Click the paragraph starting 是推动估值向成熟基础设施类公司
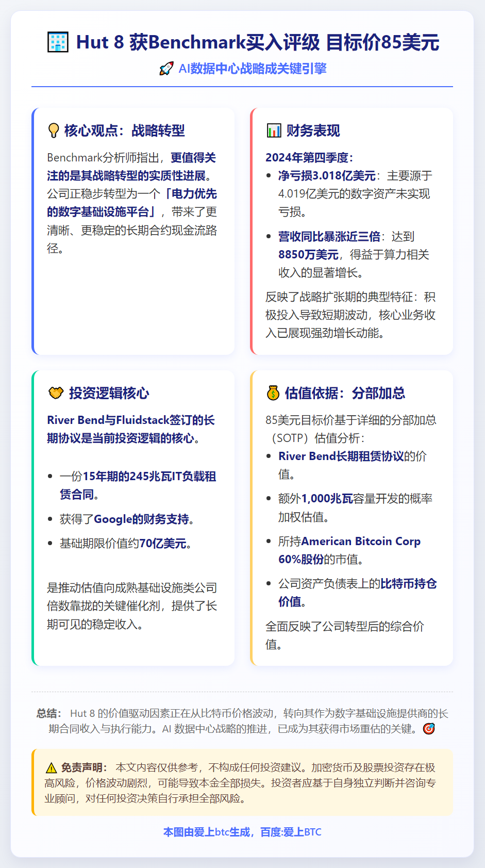 pos(132,606)
